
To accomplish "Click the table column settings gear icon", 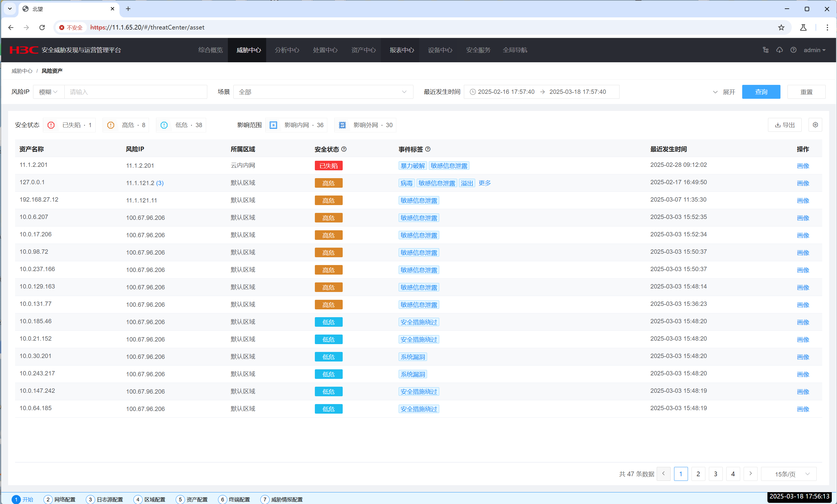I will (x=815, y=125).
